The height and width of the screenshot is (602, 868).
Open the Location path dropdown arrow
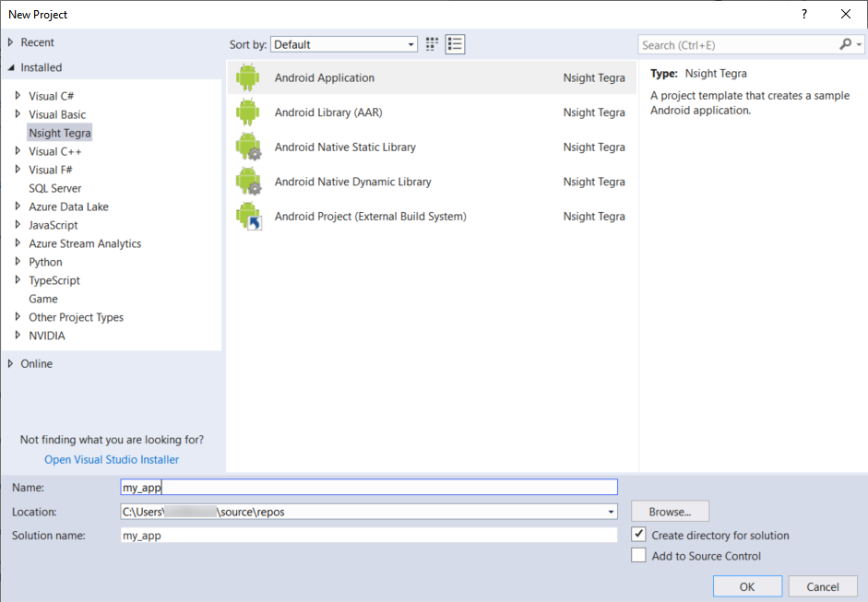point(611,512)
